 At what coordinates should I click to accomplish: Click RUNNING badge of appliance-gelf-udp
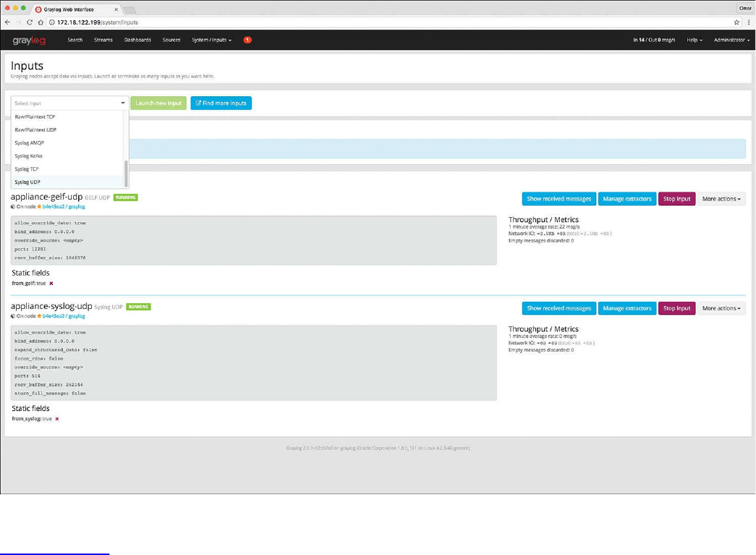point(126,198)
